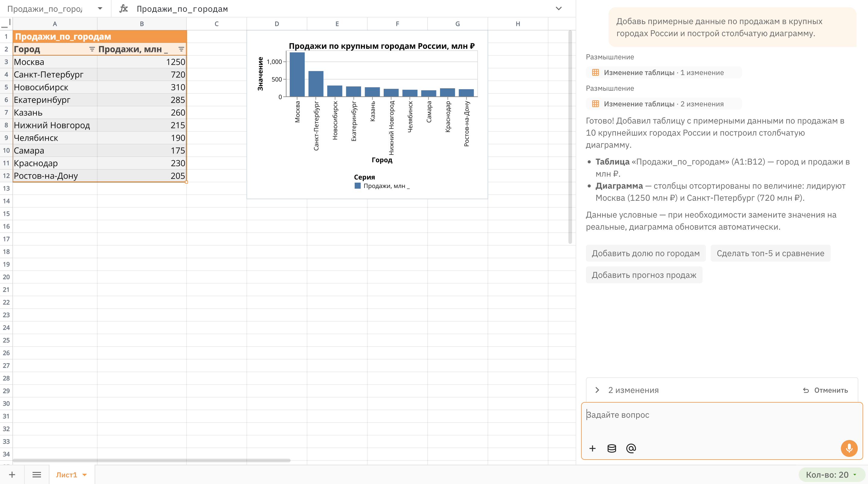Click table icon beside '2 изменения' in chat
Screen dimensions: 868x484
596,104
